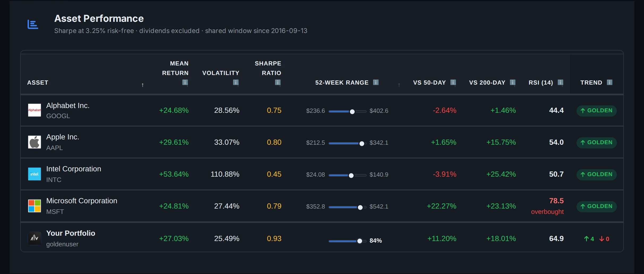Click AAPL ticker symbol
Screen dimensions: 644x274
click(54, 148)
